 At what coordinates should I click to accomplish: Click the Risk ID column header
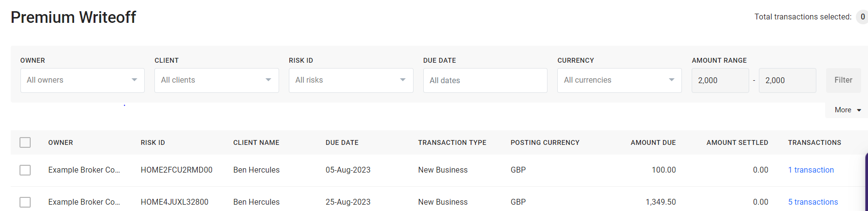click(153, 142)
